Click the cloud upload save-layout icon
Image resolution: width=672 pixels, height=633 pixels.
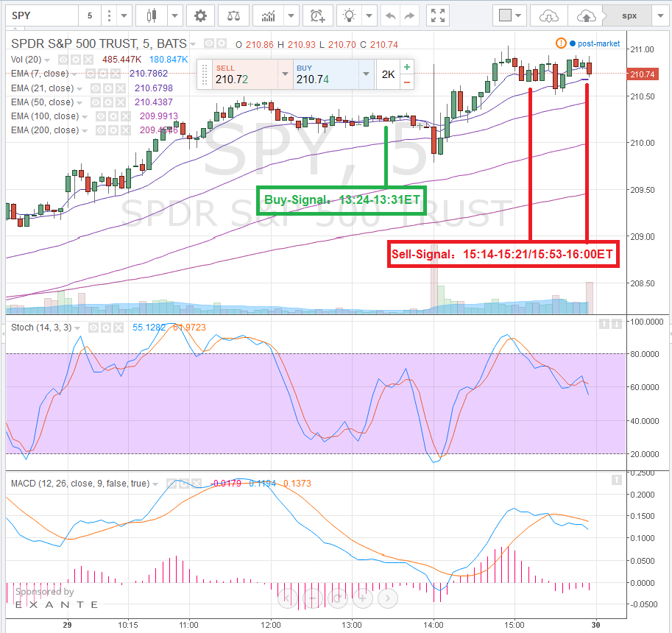tap(586, 16)
